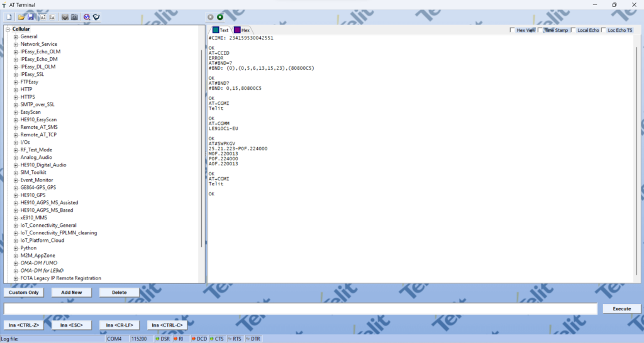This screenshot has height=343, width=644.
Task: Click the DSR status indicator
Action: pyautogui.click(x=163, y=339)
